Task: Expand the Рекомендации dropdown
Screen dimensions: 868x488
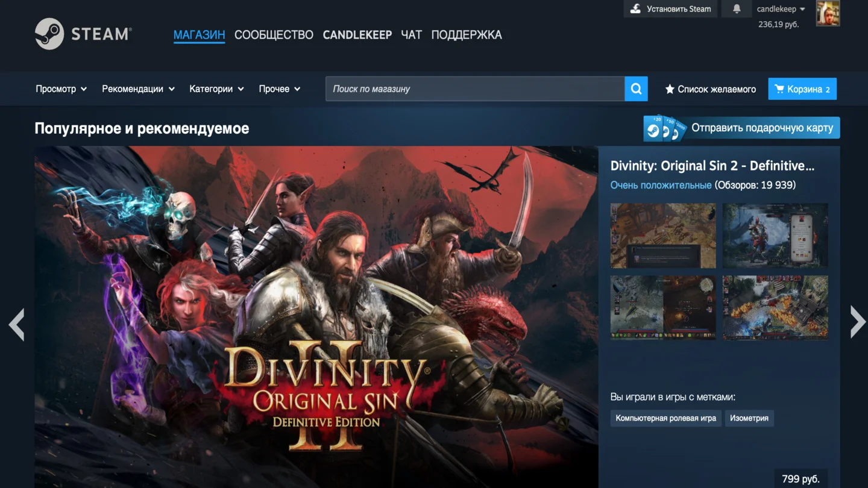Action: (138, 89)
